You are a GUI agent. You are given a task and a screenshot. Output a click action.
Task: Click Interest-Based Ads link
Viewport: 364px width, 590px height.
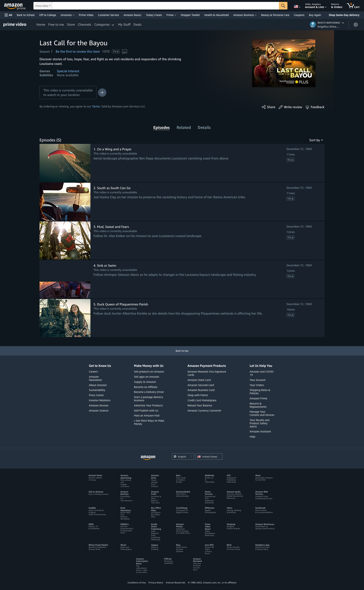coord(176,583)
